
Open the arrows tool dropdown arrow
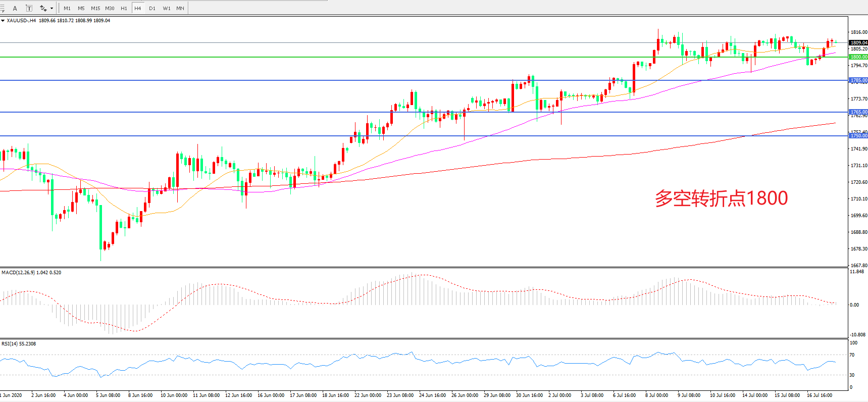[x=52, y=8]
